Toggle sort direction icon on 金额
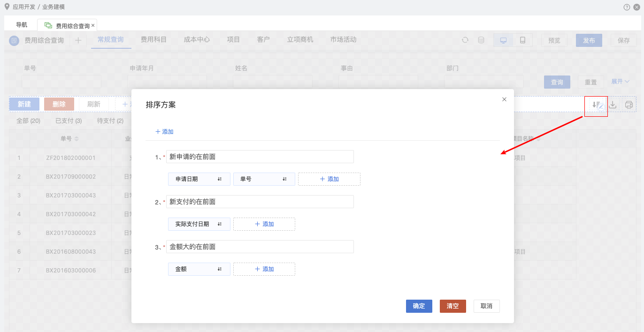 pyautogui.click(x=220, y=269)
